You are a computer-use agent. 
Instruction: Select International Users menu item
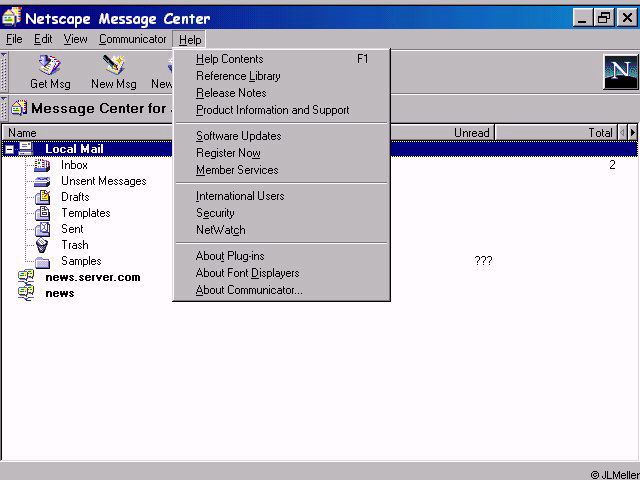(x=282, y=196)
